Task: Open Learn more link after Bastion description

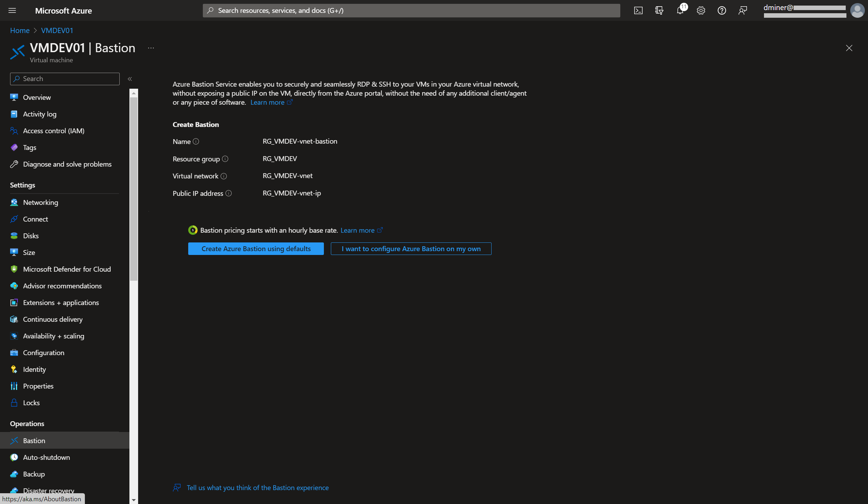Action: 271,102
